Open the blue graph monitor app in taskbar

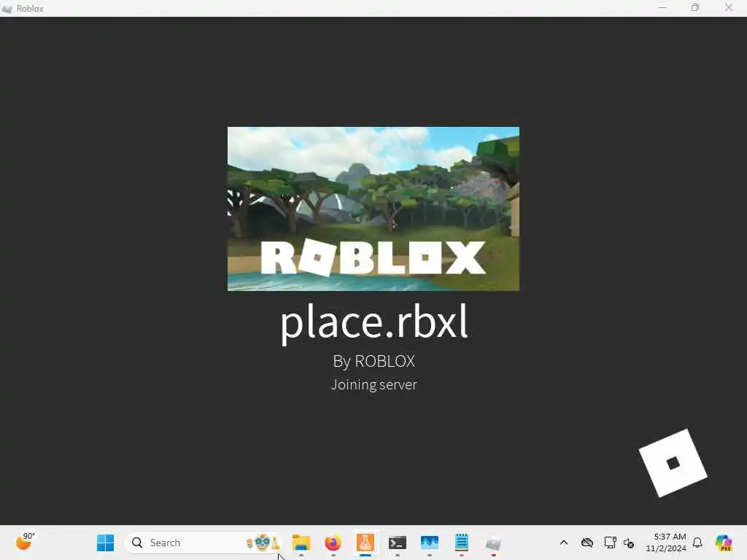(x=429, y=542)
